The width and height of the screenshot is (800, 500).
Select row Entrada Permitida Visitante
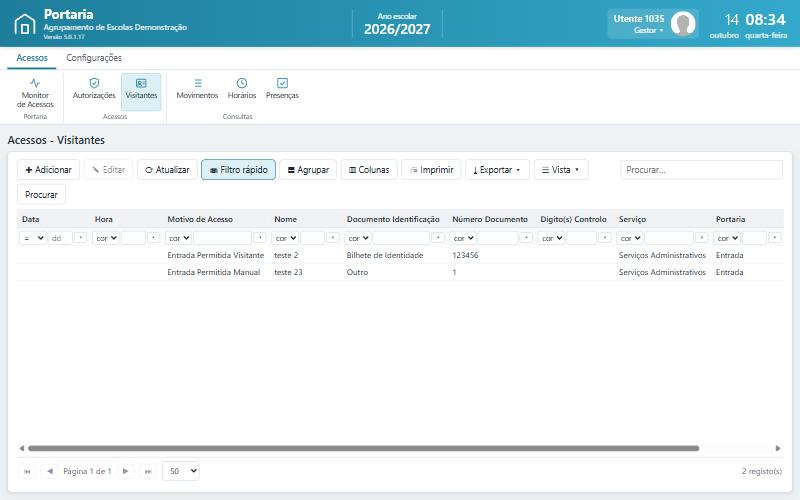(400, 255)
